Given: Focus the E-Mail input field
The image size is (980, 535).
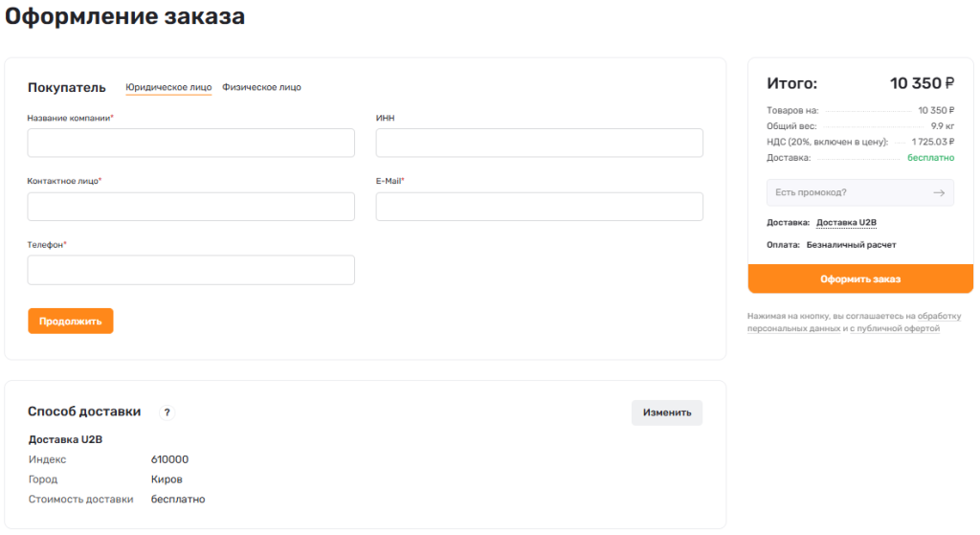Looking at the screenshot, I should pos(539,207).
